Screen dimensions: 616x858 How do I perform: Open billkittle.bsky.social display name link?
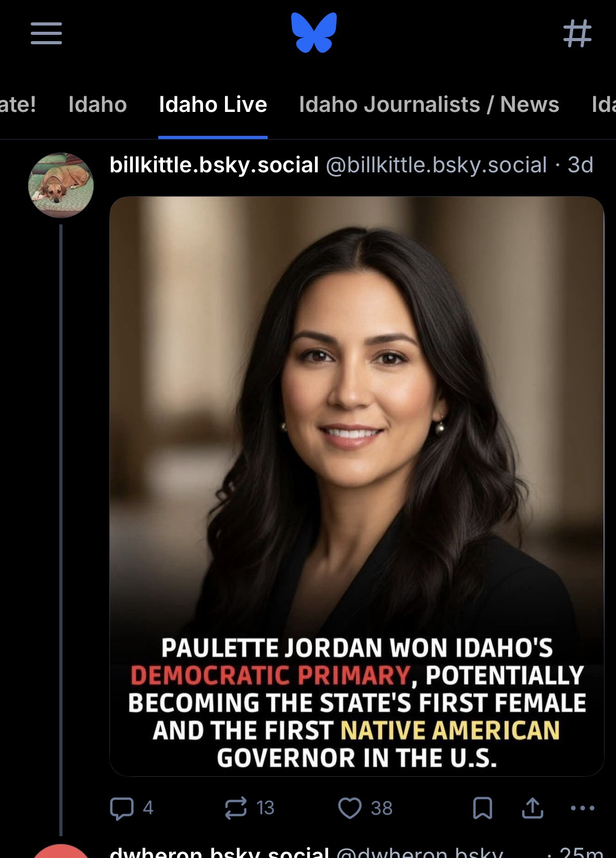214,165
